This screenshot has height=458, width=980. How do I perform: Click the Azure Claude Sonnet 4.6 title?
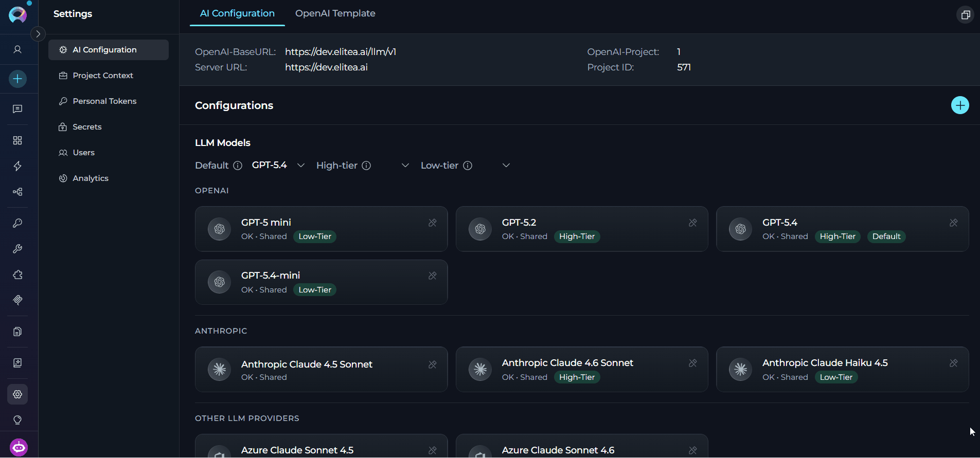[558, 450]
